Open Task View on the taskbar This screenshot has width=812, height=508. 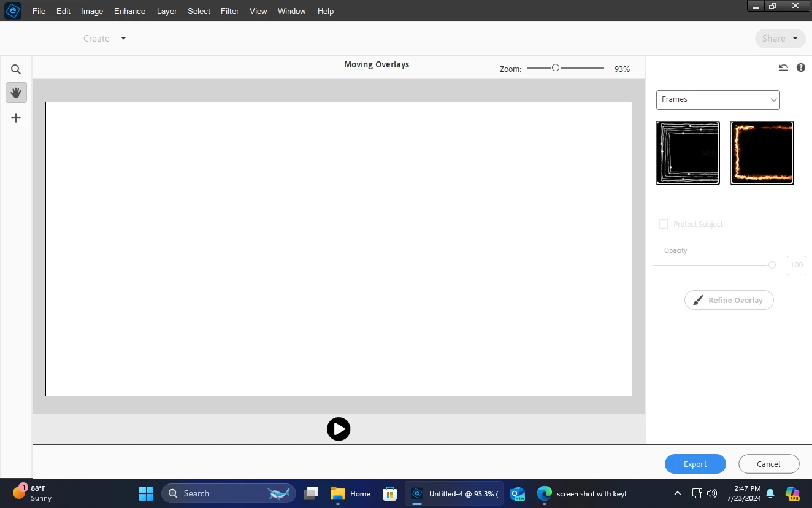[311, 493]
